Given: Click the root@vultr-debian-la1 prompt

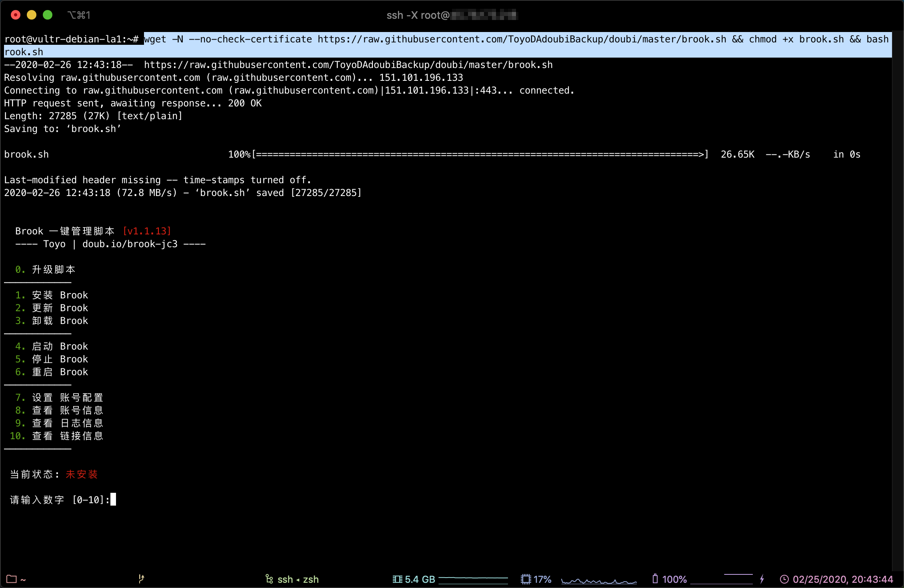Looking at the screenshot, I should tap(71, 39).
